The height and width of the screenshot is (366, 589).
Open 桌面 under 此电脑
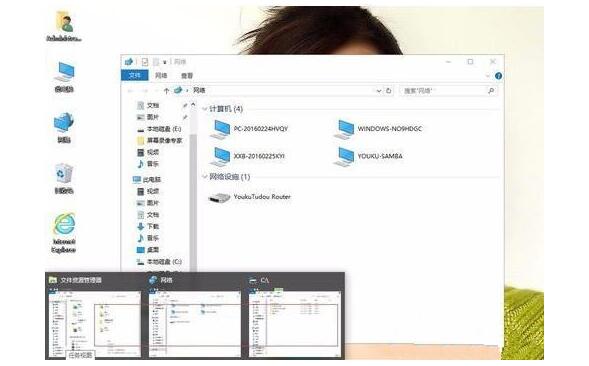coord(148,250)
